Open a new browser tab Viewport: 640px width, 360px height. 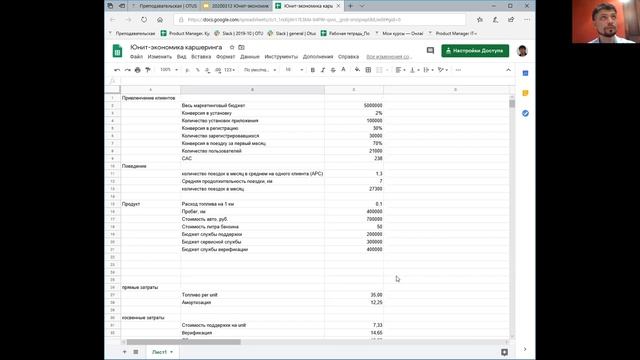click(350, 6)
